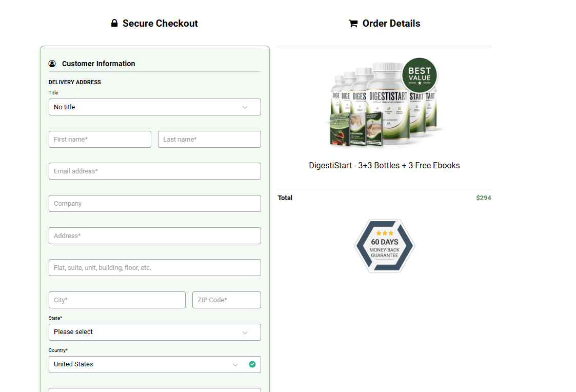576x392 pixels.
Task: Click the chevron on the State dropdown
Action: [245, 332]
